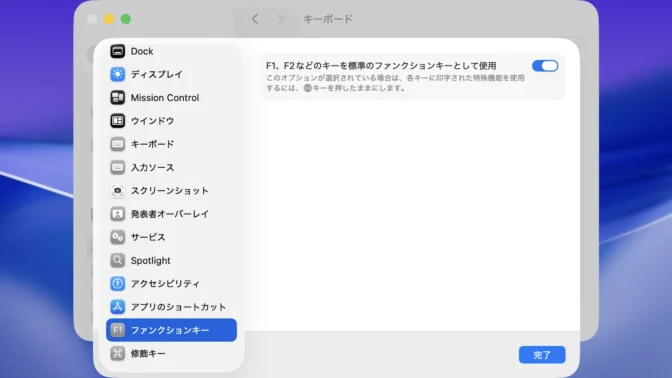Open the キーボード category
672x378 pixels.
pos(171,144)
